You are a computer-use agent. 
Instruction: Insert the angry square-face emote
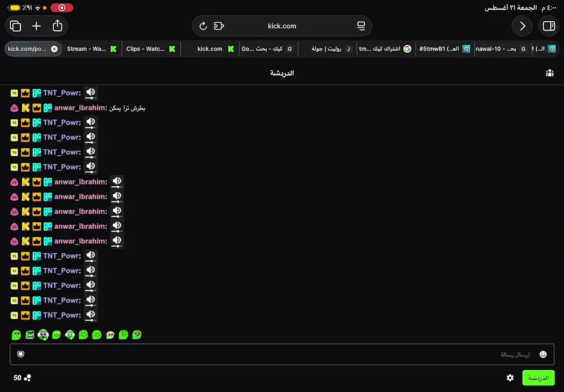30,335
